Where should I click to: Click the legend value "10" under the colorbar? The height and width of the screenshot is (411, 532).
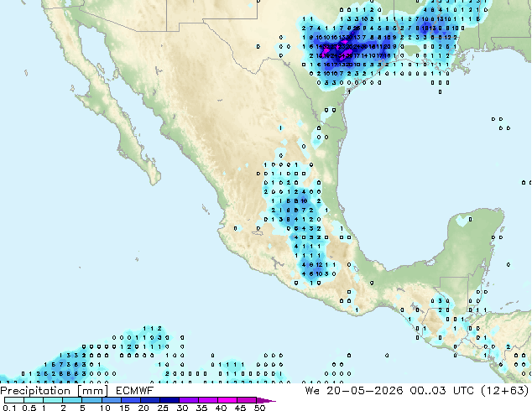105,408
